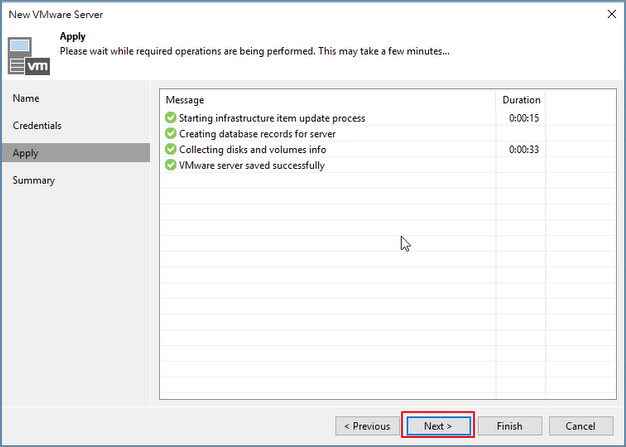Click the Next button

tap(438, 426)
